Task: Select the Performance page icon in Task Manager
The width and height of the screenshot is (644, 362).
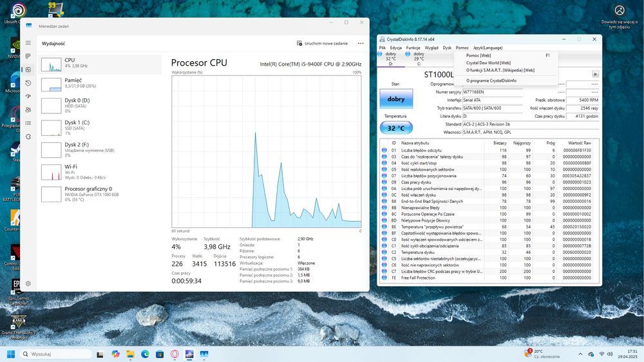Action: tap(28, 70)
